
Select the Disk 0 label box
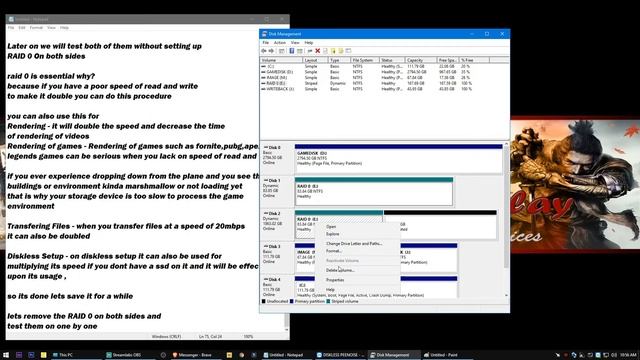[277, 159]
